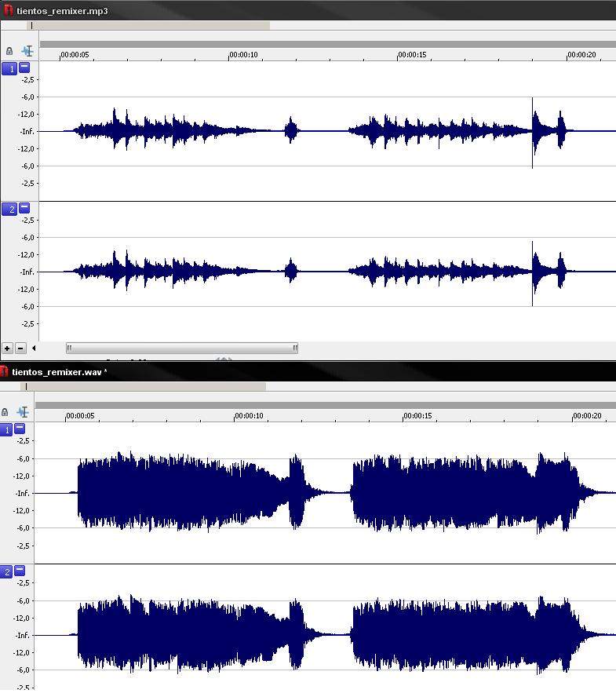The height and width of the screenshot is (697, 616).
Task: Toggle channel 1 button in the wav window
Action: coord(6,429)
